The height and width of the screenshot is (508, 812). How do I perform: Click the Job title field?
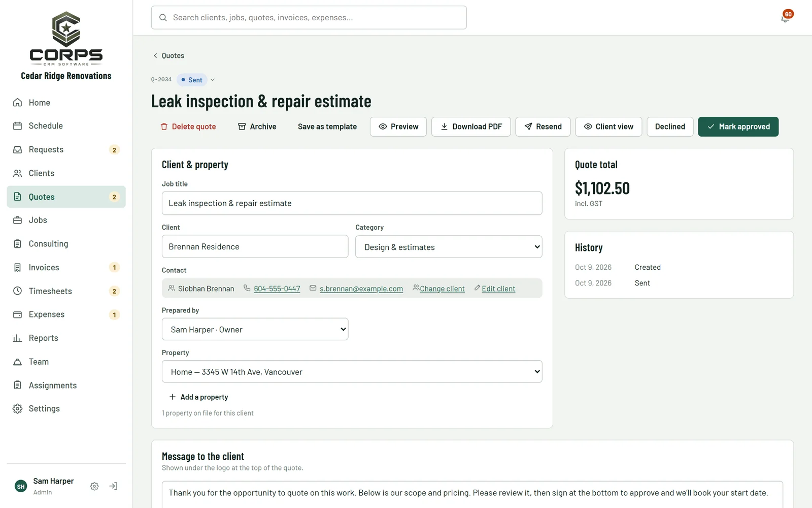point(352,203)
